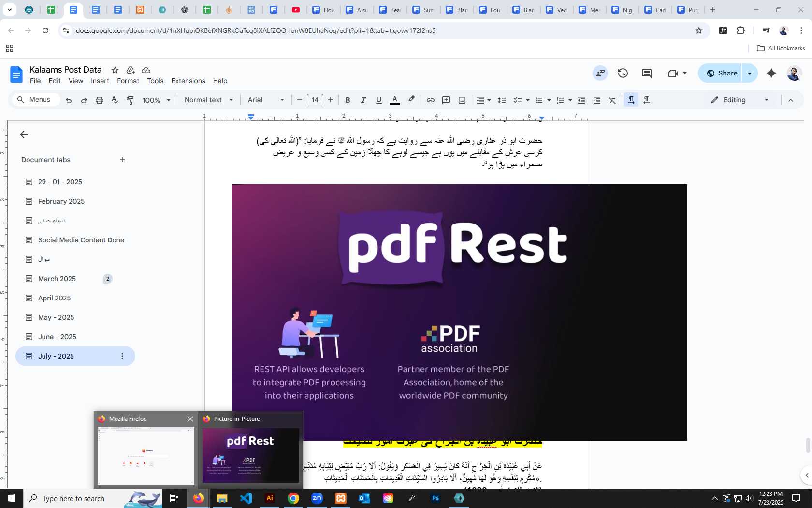Clear formatting with toolbar icon
The image size is (812, 508).
[612, 100]
